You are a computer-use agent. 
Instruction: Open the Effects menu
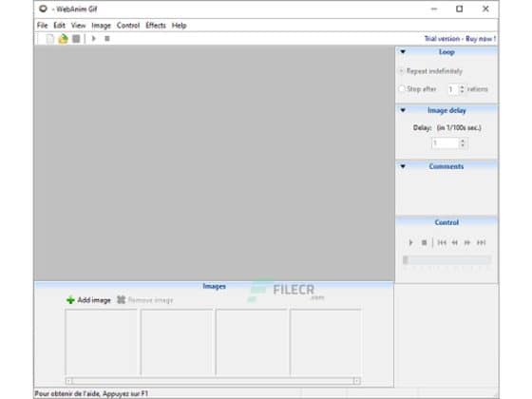click(156, 26)
